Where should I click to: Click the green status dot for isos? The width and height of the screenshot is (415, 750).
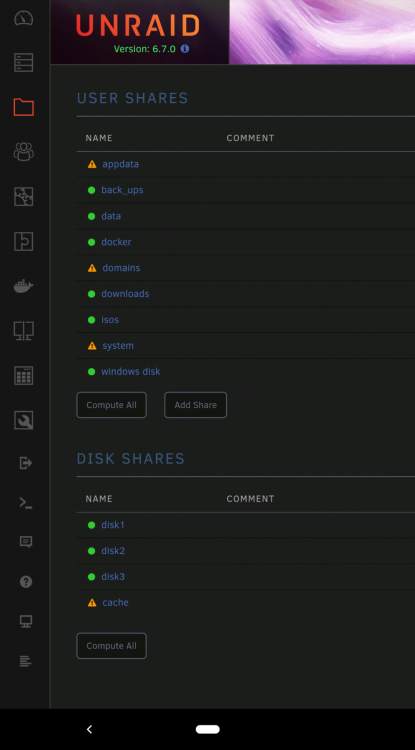pyautogui.click(x=92, y=320)
